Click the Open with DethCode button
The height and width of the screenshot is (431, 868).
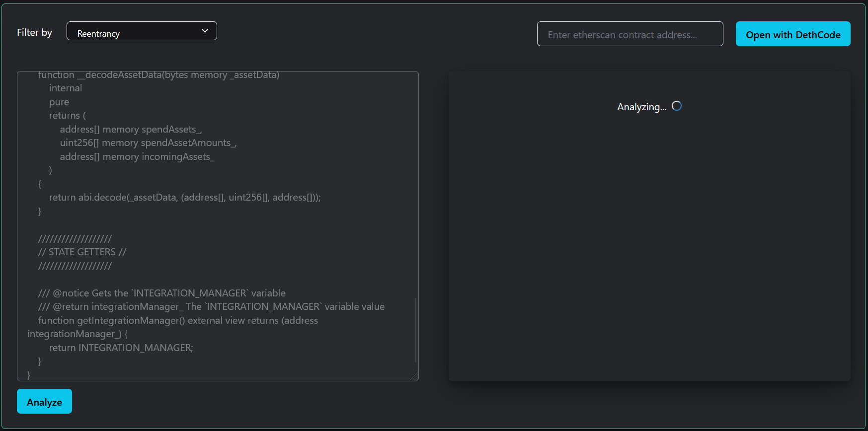tap(793, 34)
